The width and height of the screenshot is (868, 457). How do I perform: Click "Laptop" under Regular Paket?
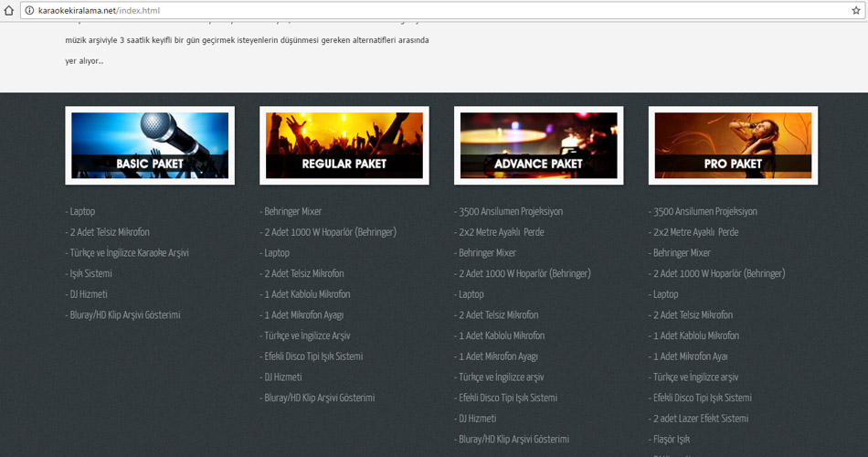click(x=275, y=252)
